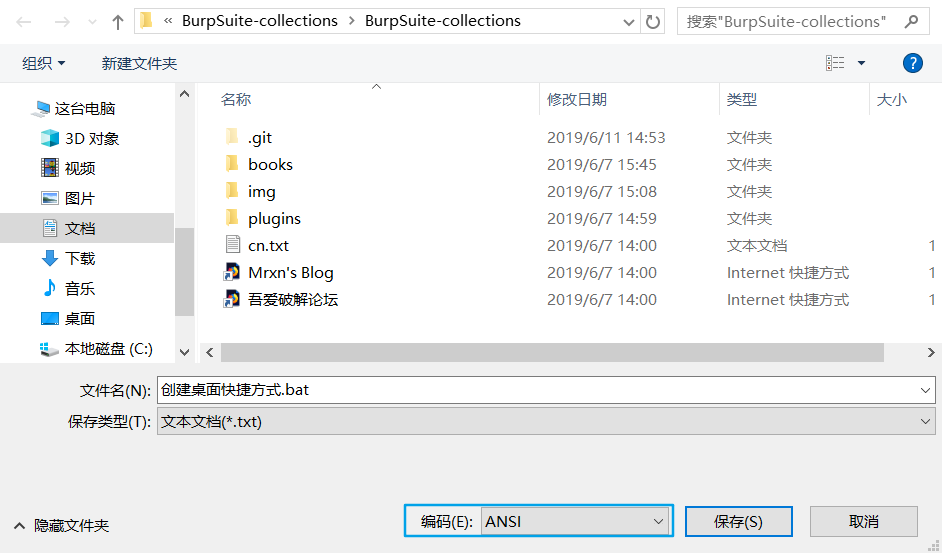Expand the 保存类型 dropdown

[925, 422]
